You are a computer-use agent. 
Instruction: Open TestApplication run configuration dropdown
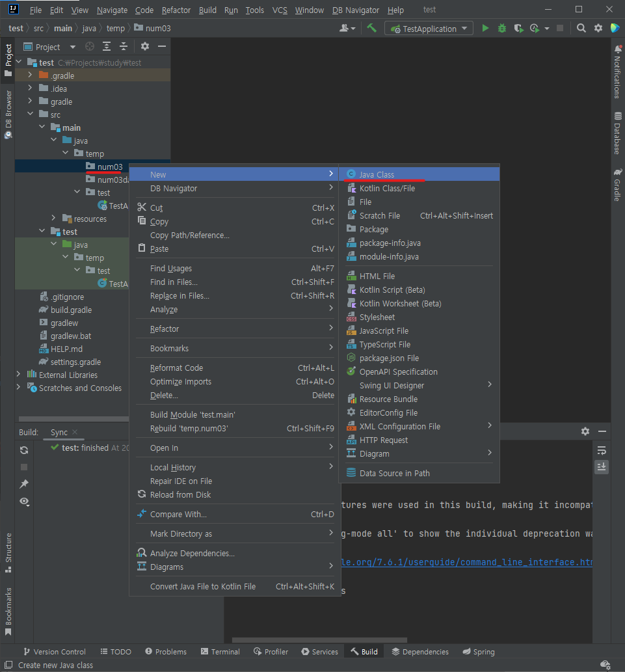pyautogui.click(x=429, y=29)
